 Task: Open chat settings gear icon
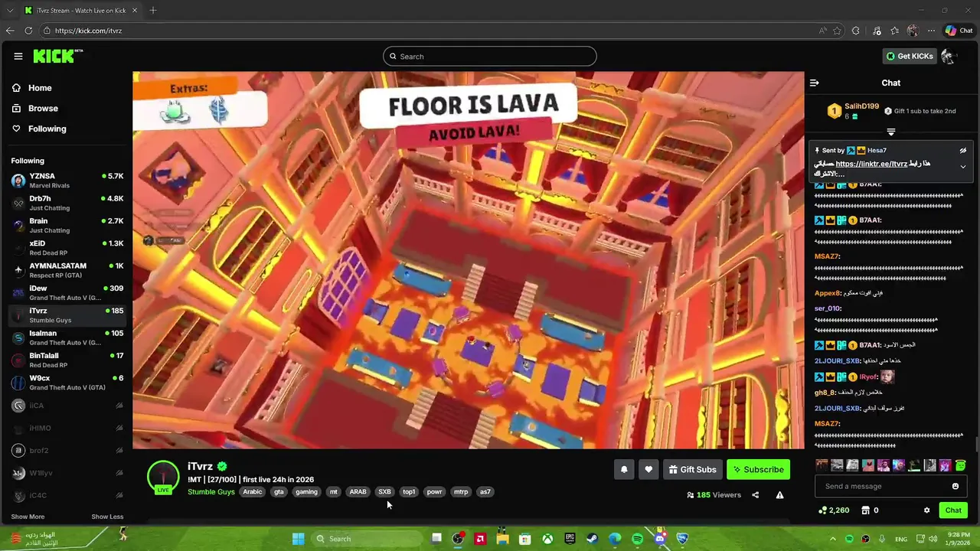tap(926, 510)
